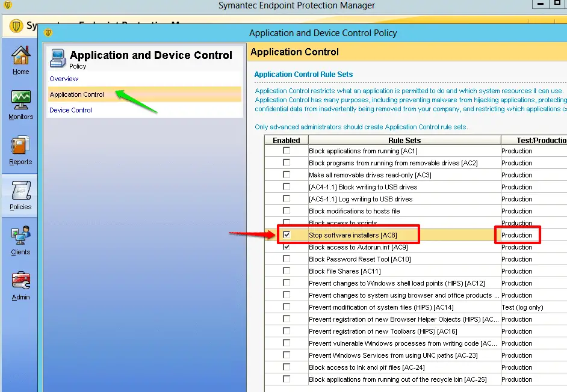Go to the Reports section
Image resolution: width=567 pixels, height=392 pixels.
tap(20, 150)
